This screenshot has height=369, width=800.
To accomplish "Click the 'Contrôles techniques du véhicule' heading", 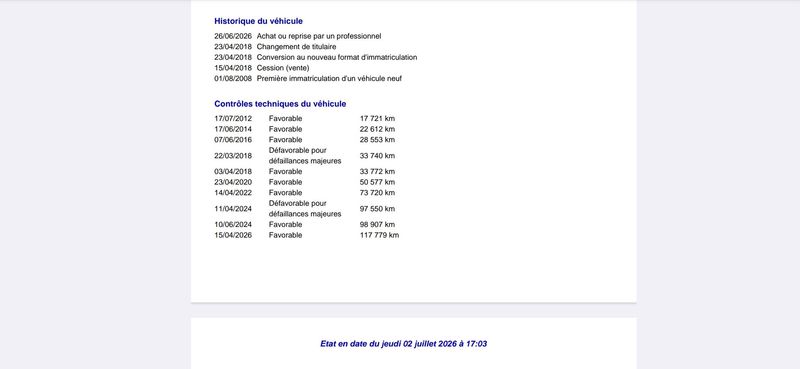I will click(x=280, y=104).
